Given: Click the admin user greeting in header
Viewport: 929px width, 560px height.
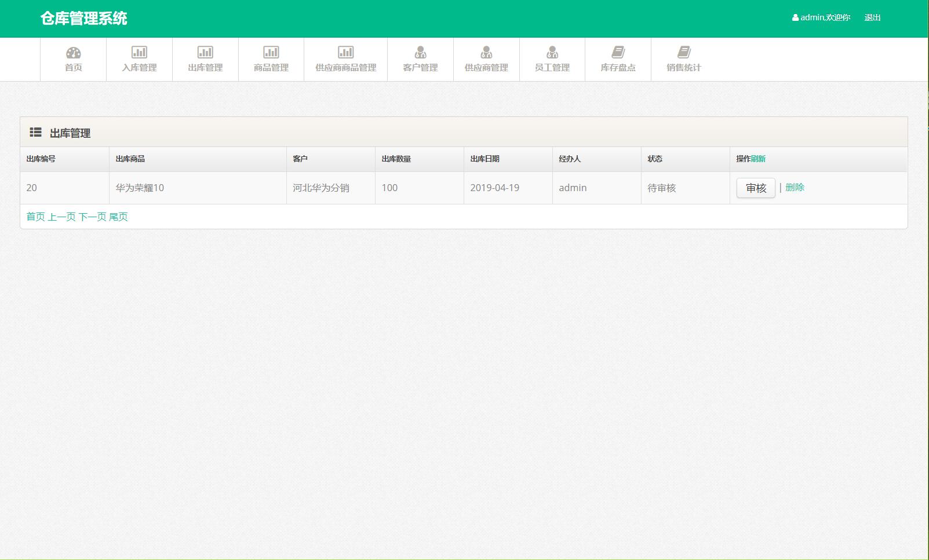Looking at the screenshot, I should click(x=821, y=18).
